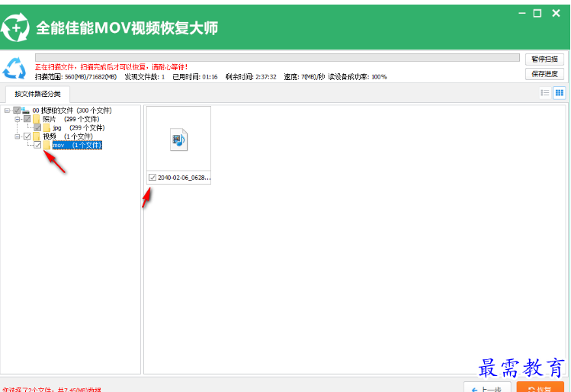Toggle the mov folder checkbox
Screen dimensions: 571x392
click(x=37, y=145)
